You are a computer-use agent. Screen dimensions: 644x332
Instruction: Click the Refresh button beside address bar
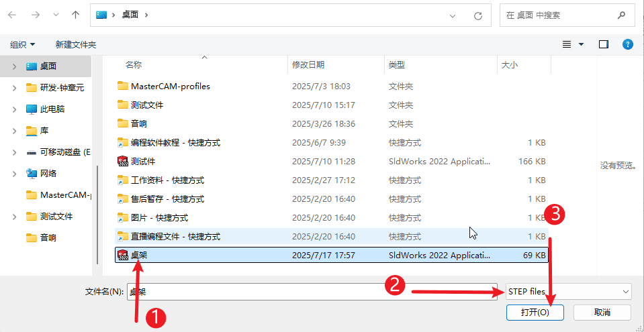(477, 15)
